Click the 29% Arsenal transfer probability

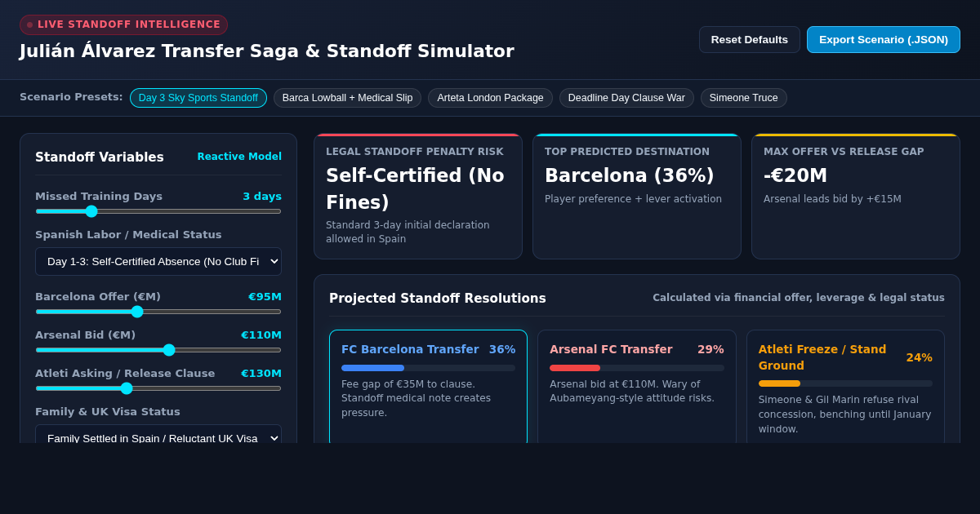(x=710, y=349)
